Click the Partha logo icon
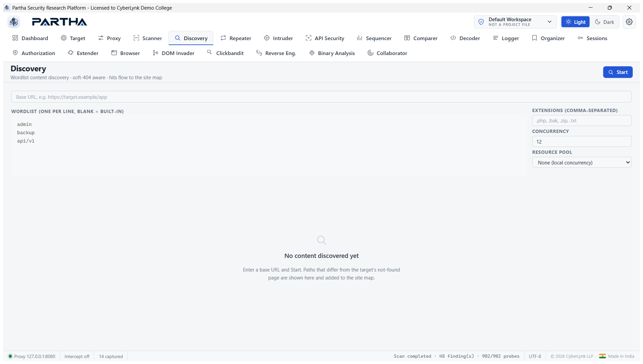This screenshot has width=643, height=364. pyautogui.click(x=14, y=22)
